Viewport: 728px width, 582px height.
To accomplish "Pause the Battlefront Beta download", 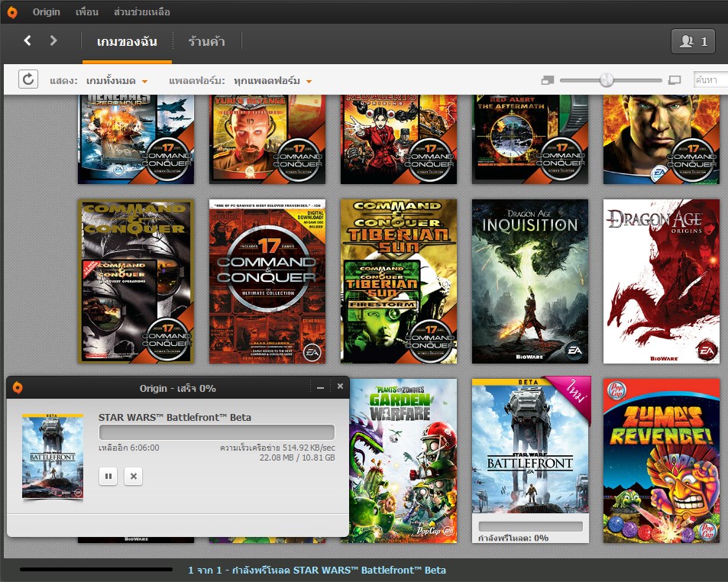I will pos(108,476).
